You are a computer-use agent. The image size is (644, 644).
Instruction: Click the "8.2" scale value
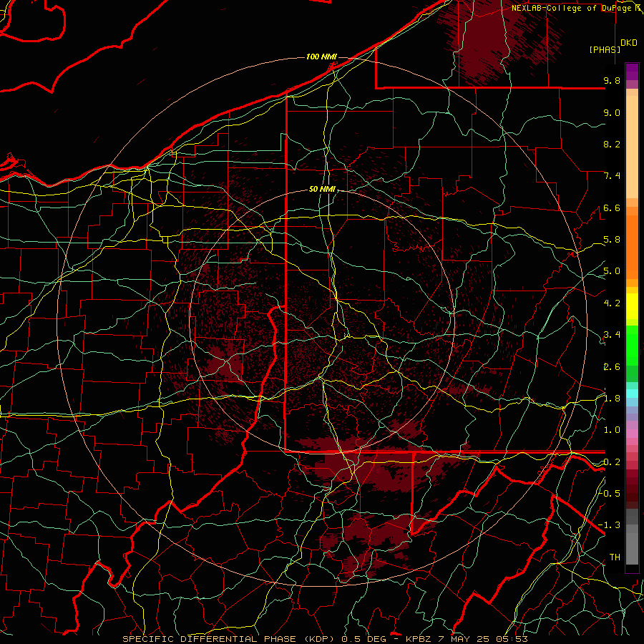[612, 144]
